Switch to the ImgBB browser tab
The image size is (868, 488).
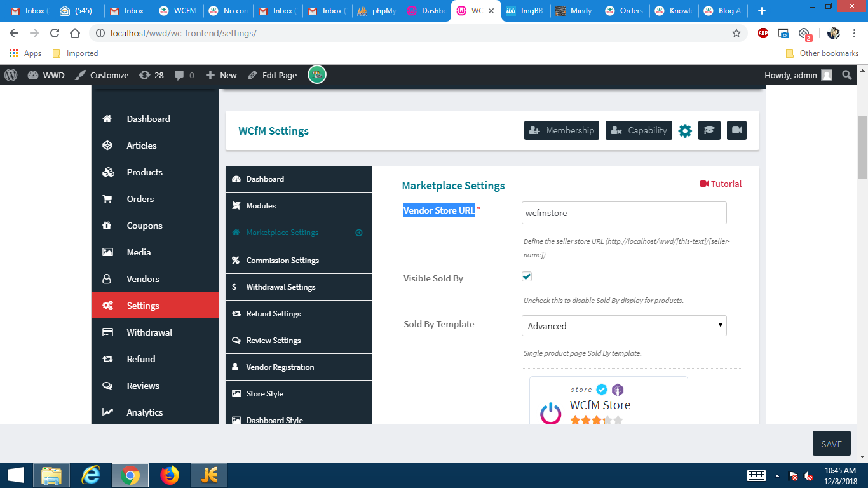coord(526,11)
